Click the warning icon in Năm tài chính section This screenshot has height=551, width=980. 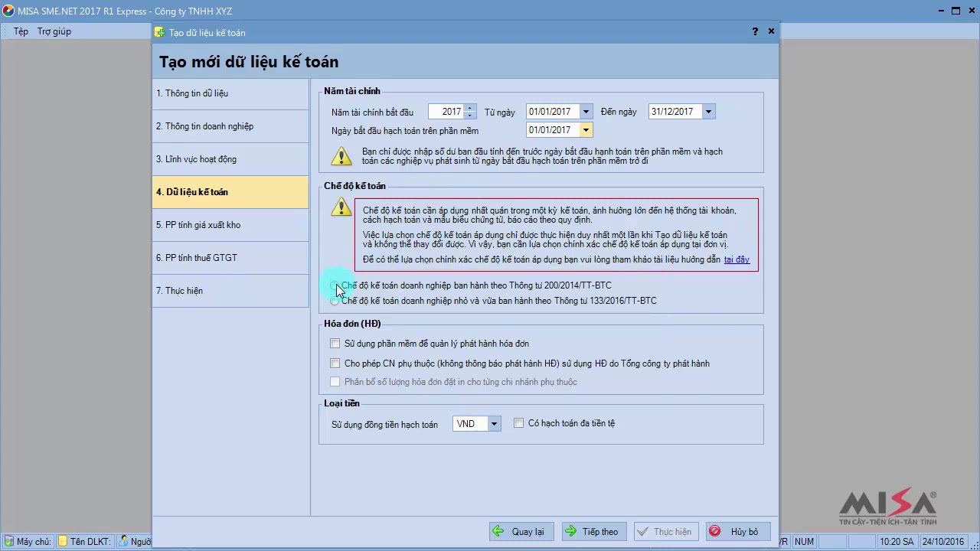click(x=341, y=156)
